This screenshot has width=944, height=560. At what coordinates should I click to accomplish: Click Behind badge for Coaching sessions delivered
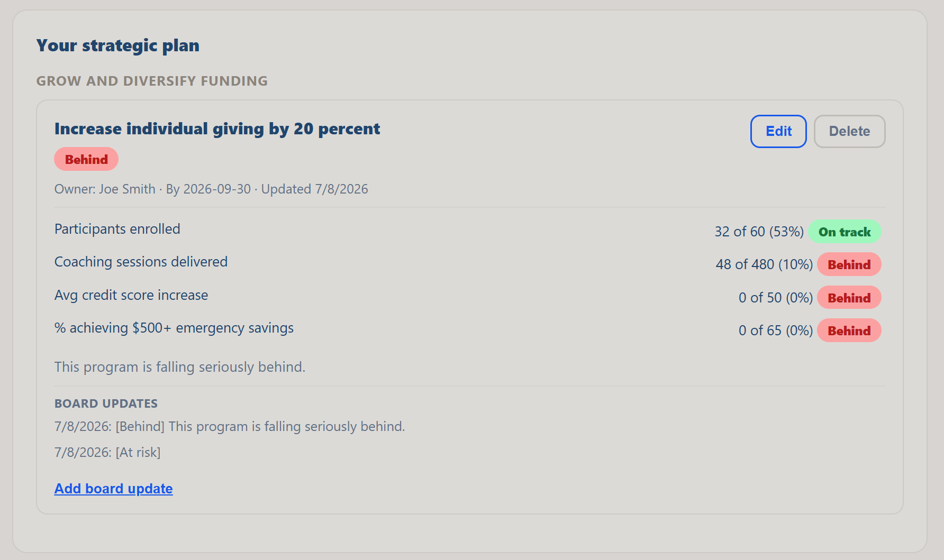pos(849,264)
